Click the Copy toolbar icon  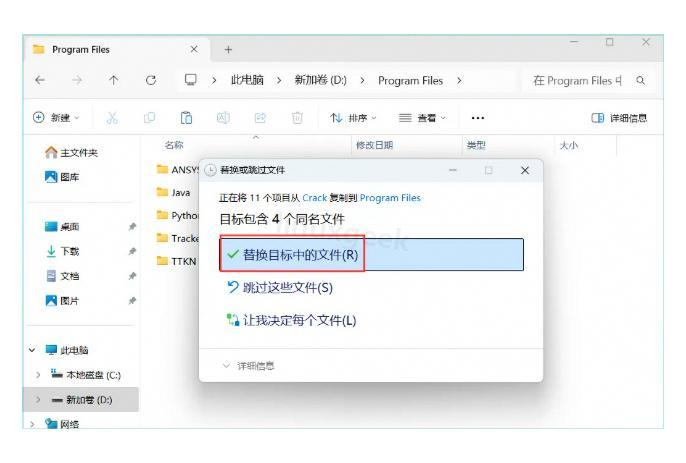(149, 118)
